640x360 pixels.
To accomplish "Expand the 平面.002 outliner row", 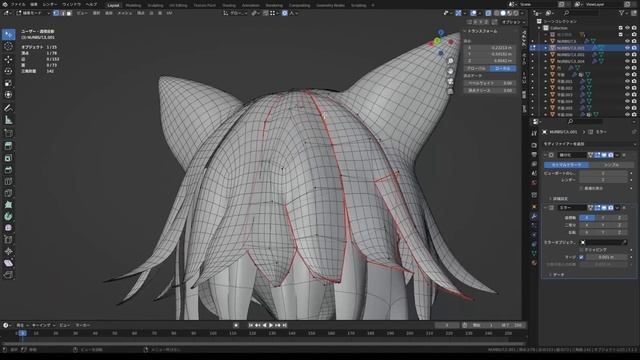I will 546,88.
